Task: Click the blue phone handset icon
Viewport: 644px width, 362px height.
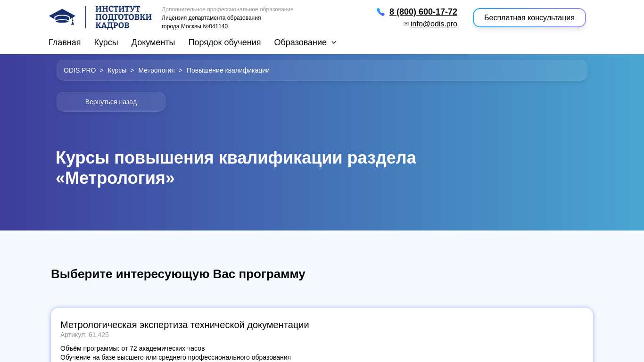Action: point(380,12)
